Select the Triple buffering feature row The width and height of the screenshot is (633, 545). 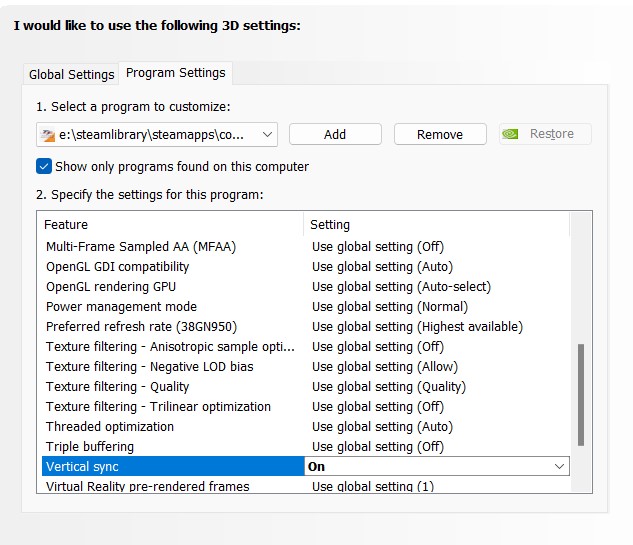pyautogui.click(x=90, y=446)
